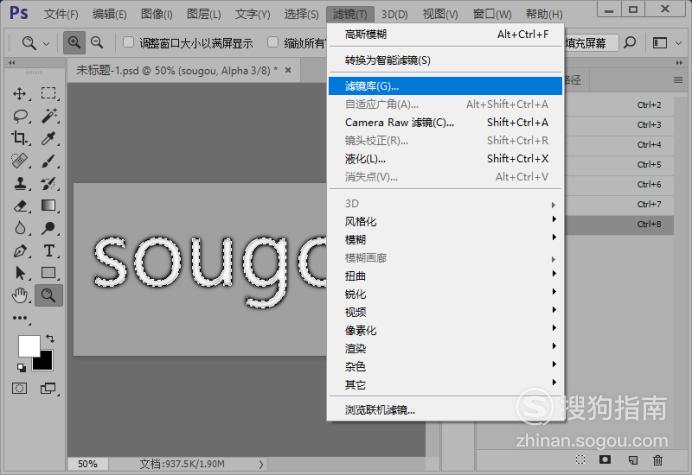Reset to default foreground/background colors

(x=21, y=367)
